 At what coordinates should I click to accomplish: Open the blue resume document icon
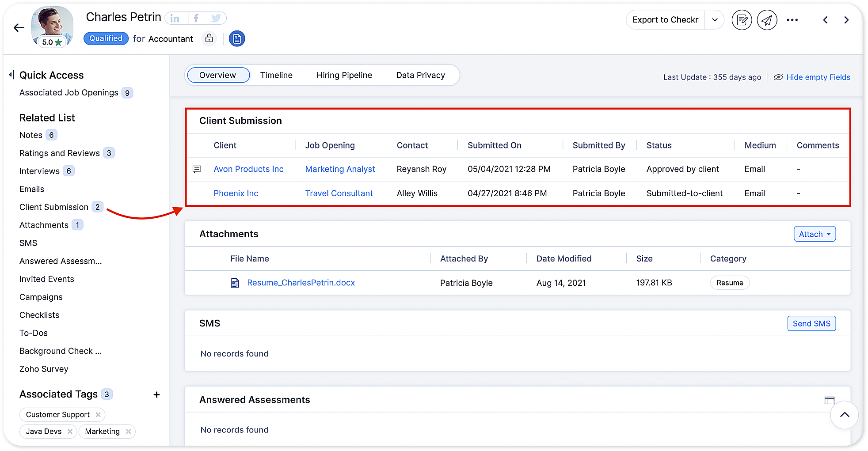coord(237,39)
